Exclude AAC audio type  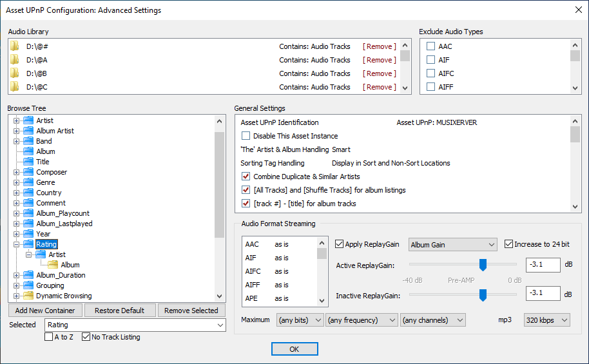[431, 46]
